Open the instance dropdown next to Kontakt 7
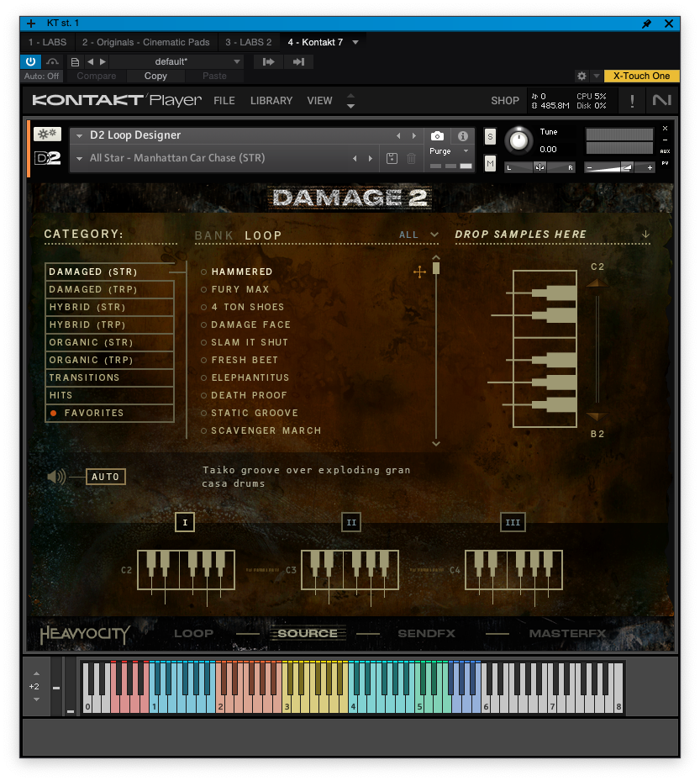This screenshot has width=700, height=781. click(x=355, y=42)
